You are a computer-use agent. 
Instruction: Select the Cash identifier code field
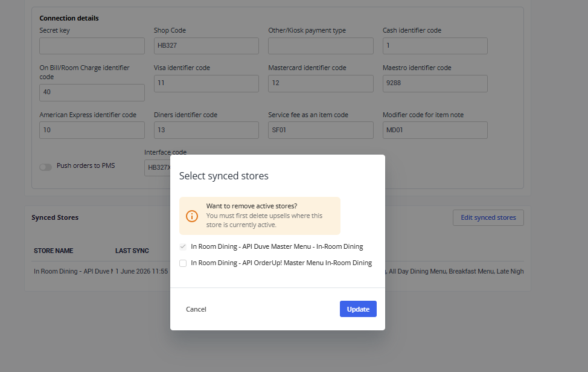click(x=435, y=46)
